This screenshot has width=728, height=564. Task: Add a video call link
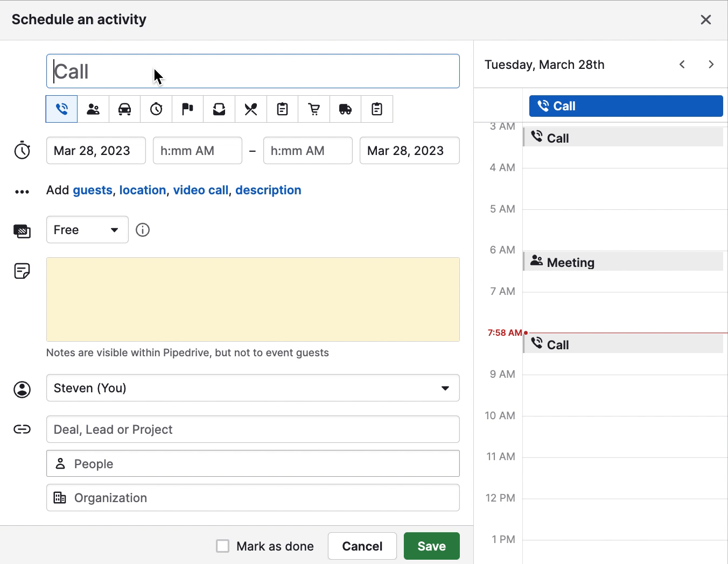(x=201, y=190)
